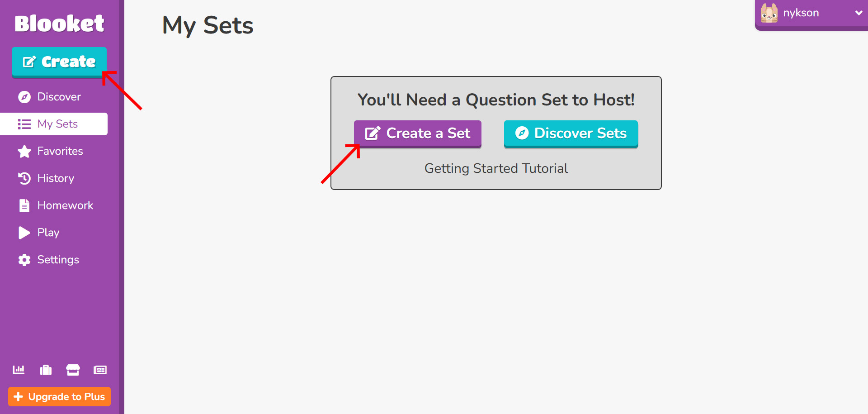View your Blooks using the briefcase icon
The image size is (868, 414).
(x=46, y=370)
